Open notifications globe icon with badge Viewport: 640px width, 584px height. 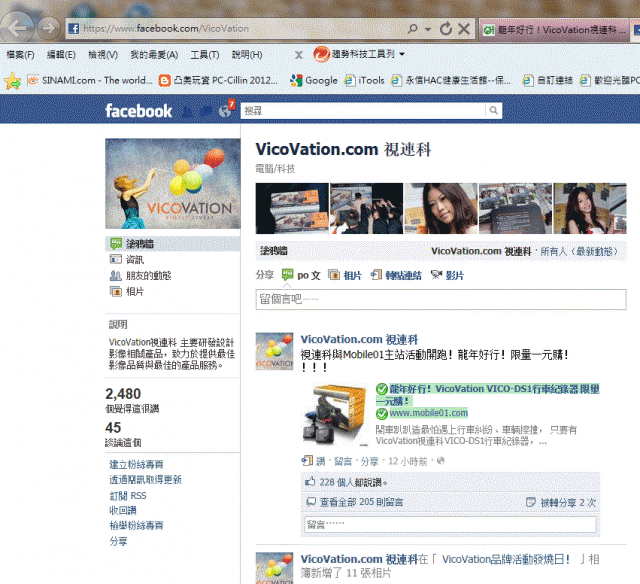click(225, 111)
